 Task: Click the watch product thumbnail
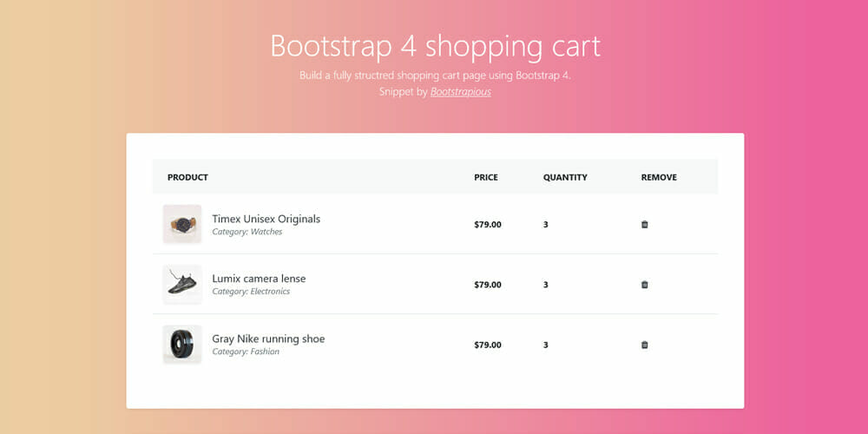[x=182, y=224]
